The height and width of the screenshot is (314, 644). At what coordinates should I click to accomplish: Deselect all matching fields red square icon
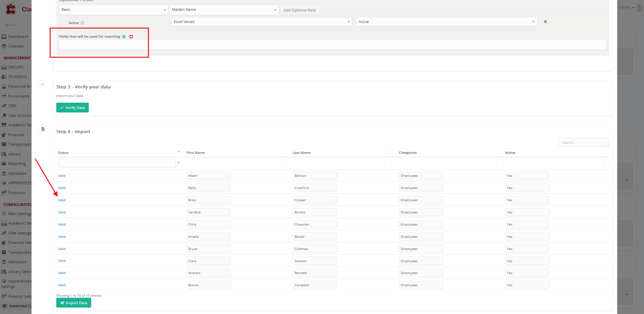131,37
